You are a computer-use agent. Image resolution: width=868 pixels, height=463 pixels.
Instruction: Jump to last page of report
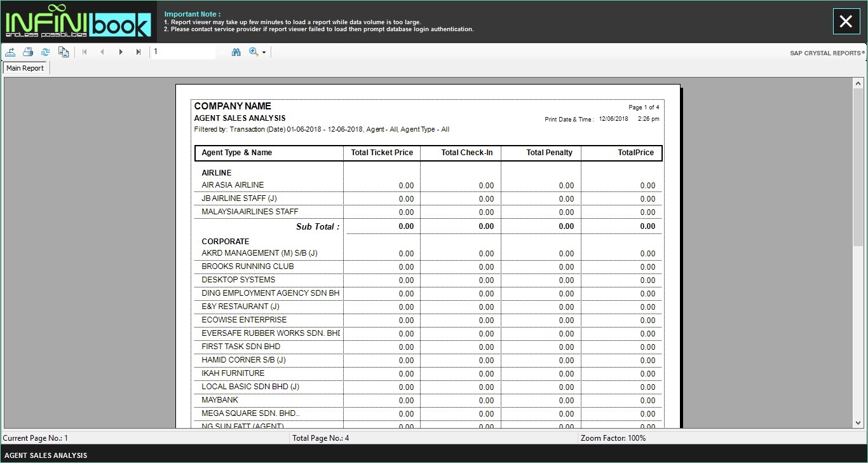click(139, 52)
